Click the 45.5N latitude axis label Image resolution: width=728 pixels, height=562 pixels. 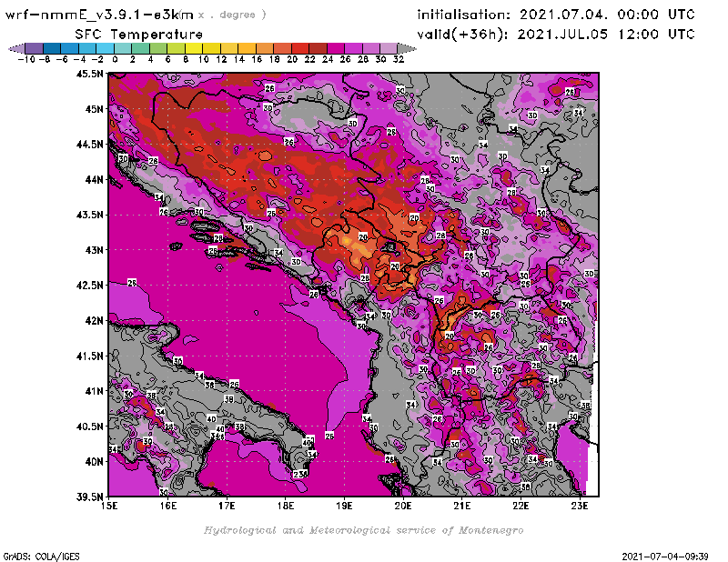89,74
